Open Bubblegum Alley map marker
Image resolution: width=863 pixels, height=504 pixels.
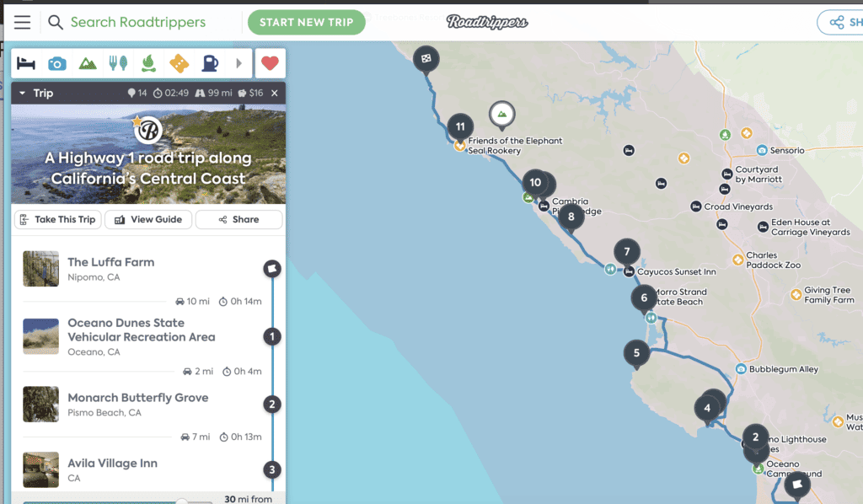click(741, 369)
